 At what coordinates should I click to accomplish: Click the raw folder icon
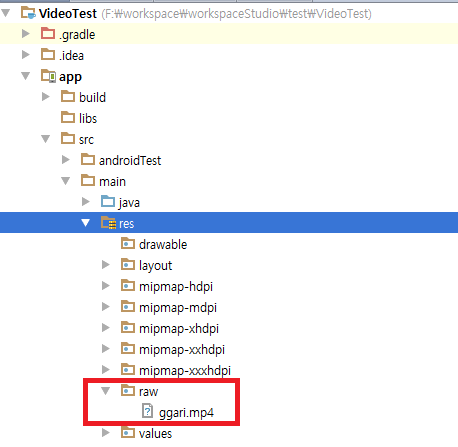tap(128, 390)
